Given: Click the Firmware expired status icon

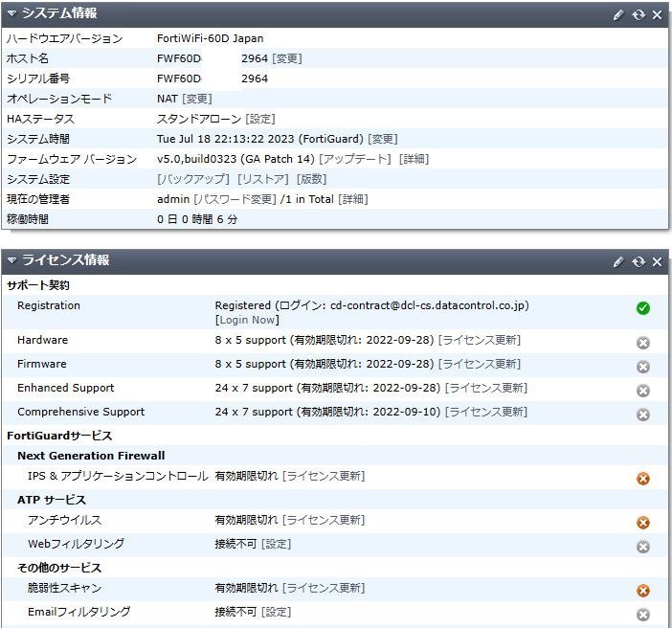Looking at the screenshot, I should point(643,367).
